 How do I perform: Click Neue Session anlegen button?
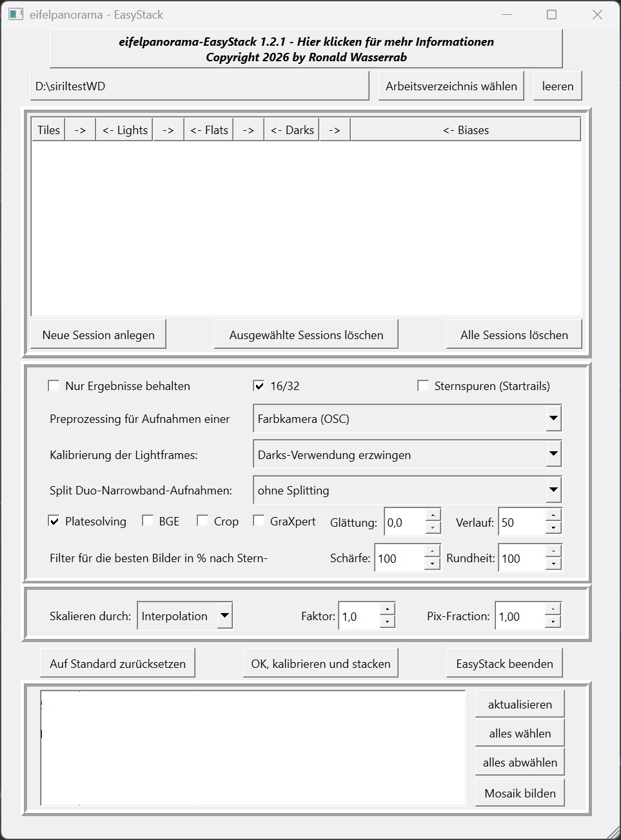click(x=99, y=335)
